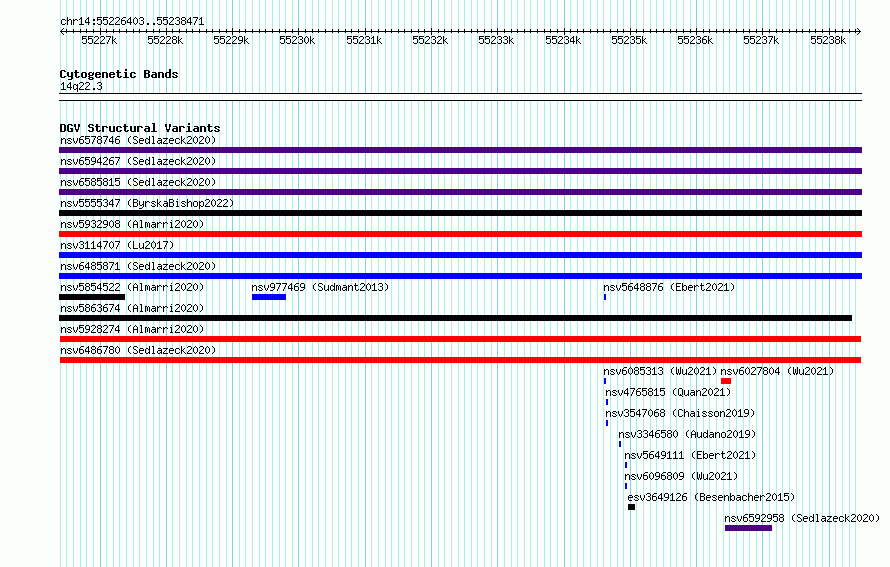The height and width of the screenshot is (567, 890).
Task: Click the Cytogenetic Bands track title
Action: [119, 74]
